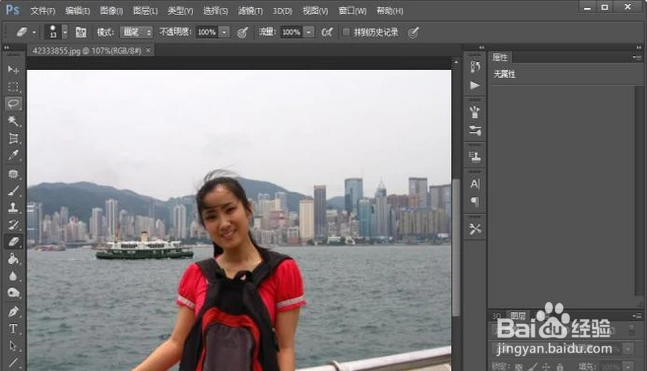Image resolution: width=647 pixels, height=371 pixels.
Task: Expand the collapsed panel dock arrows
Action: tap(481, 47)
